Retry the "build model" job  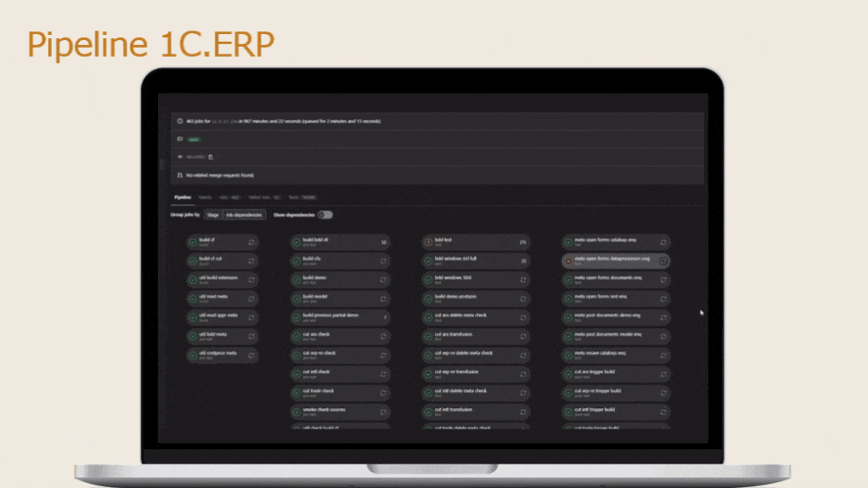click(x=383, y=298)
